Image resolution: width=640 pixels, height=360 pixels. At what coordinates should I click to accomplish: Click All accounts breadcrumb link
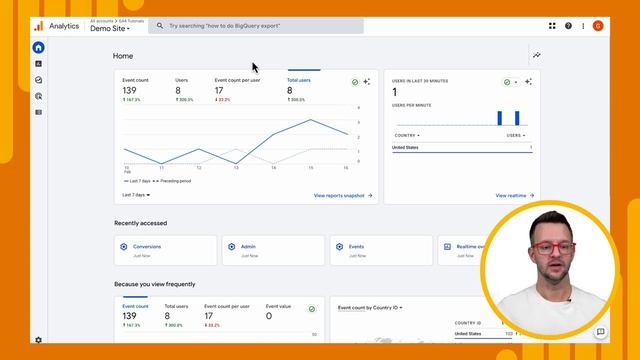[102, 21]
